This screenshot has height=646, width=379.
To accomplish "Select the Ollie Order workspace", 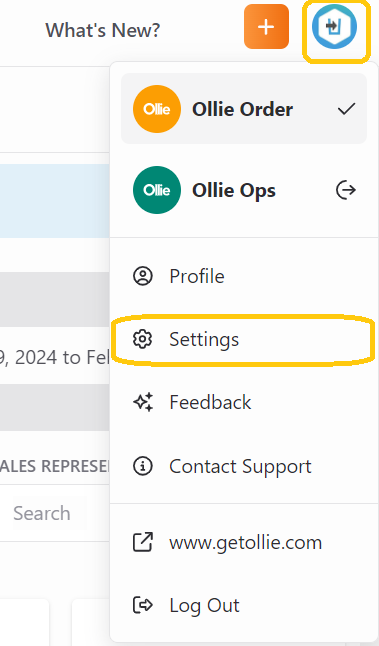I will point(244,109).
